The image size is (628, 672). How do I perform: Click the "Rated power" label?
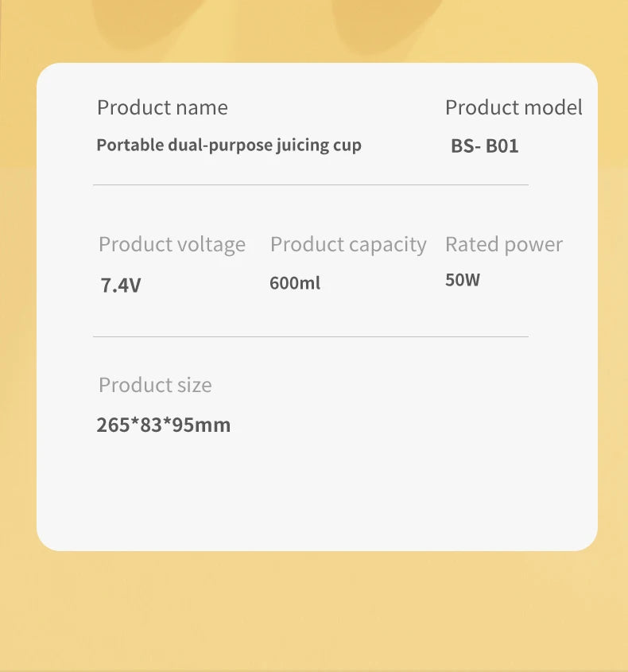(504, 244)
